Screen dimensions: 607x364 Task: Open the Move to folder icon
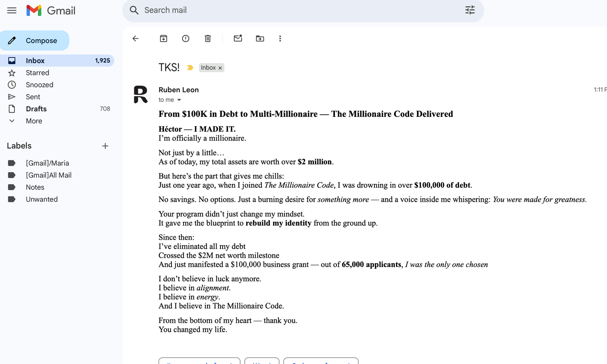pos(260,38)
